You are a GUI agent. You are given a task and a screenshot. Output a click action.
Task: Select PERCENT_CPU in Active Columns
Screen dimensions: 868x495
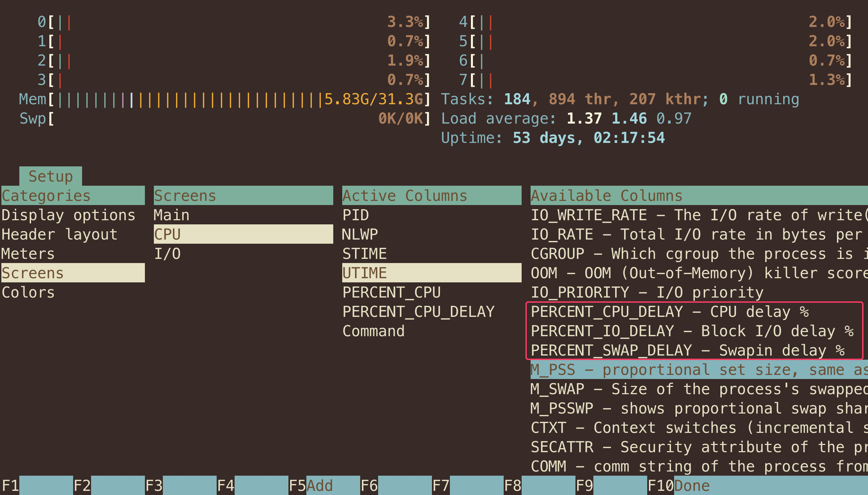pyautogui.click(x=432, y=292)
